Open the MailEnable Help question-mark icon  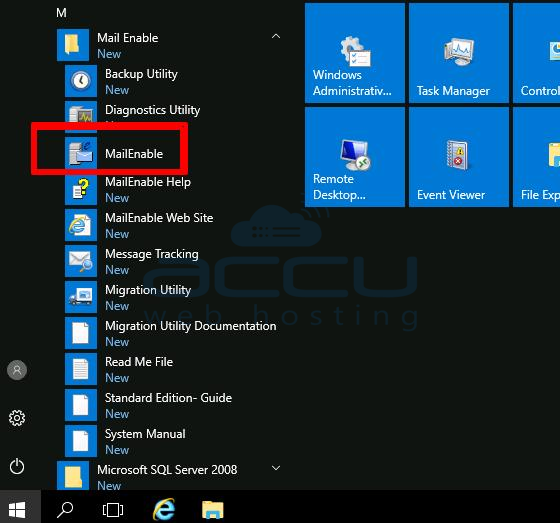point(81,189)
